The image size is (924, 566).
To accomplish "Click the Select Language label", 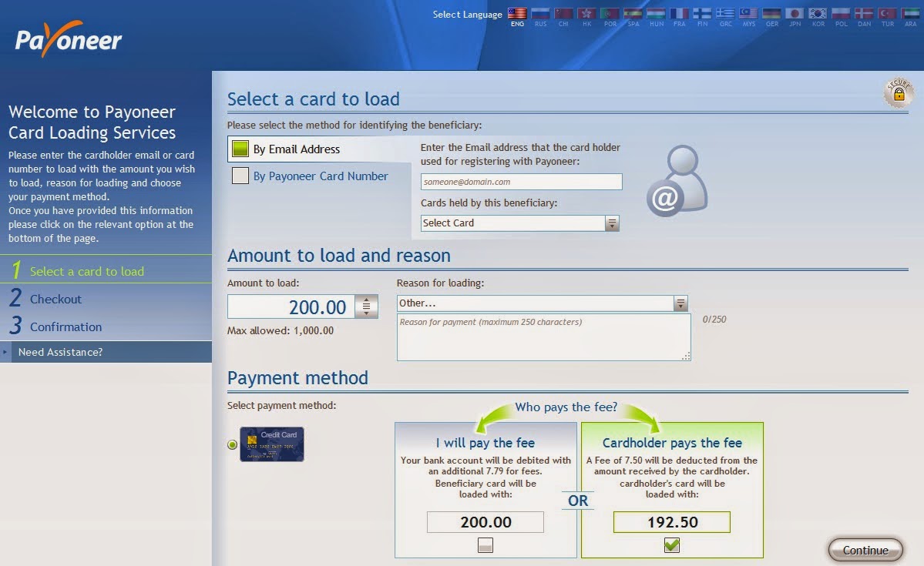I will click(x=467, y=15).
